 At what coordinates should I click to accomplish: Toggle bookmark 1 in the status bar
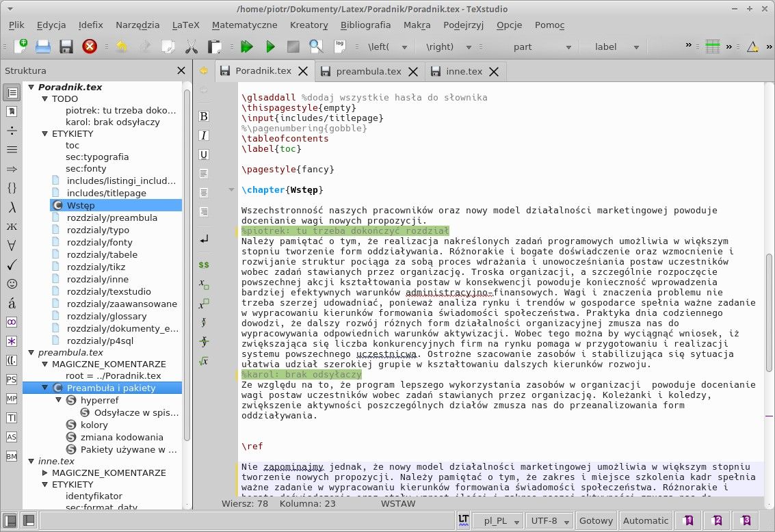(689, 520)
